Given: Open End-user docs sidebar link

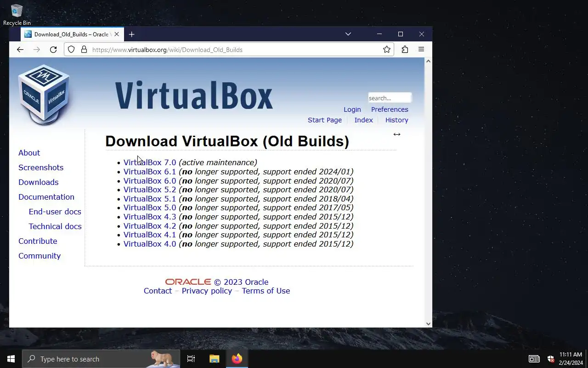Looking at the screenshot, I should click(55, 212).
